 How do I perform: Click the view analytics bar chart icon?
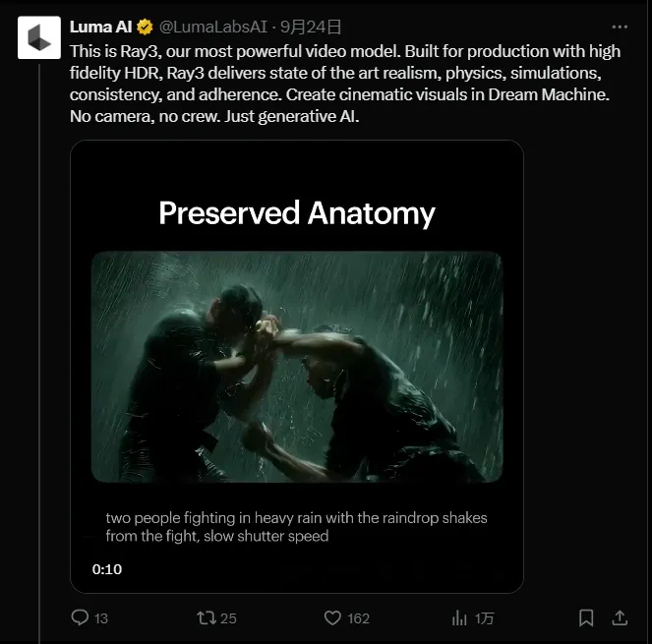click(x=459, y=617)
